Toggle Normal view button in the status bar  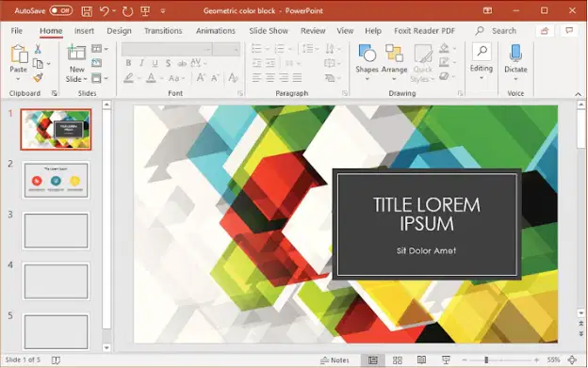pyautogui.click(x=373, y=360)
